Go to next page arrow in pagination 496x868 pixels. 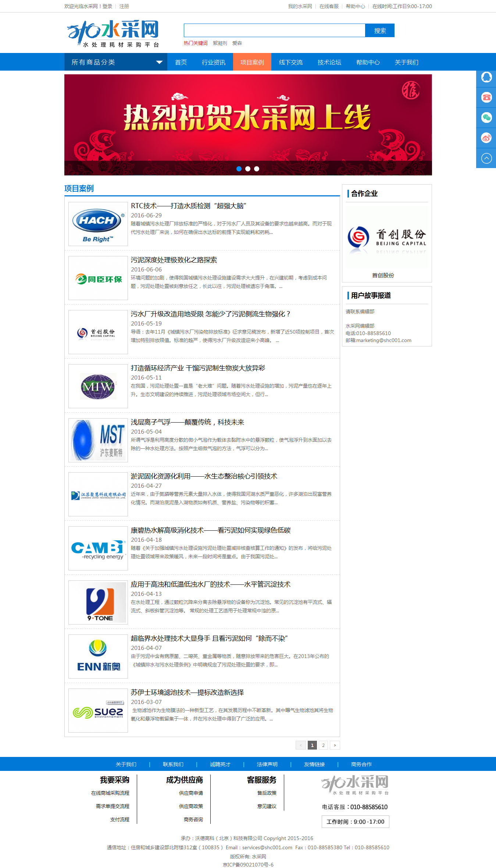[x=335, y=745]
